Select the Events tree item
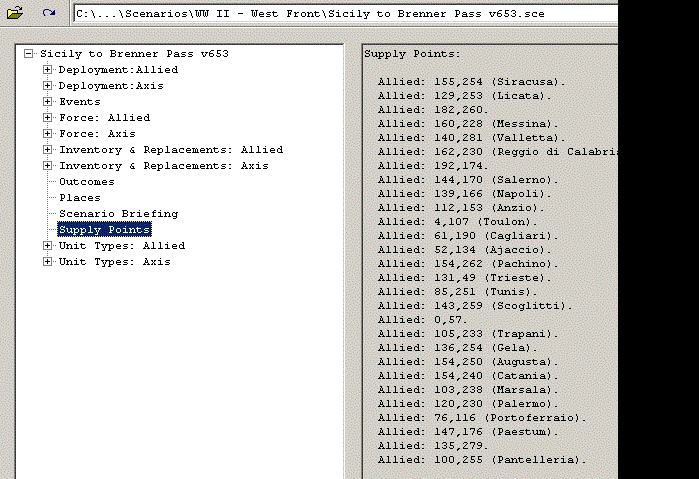The height and width of the screenshot is (479, 699). click(x=80, y=102)
